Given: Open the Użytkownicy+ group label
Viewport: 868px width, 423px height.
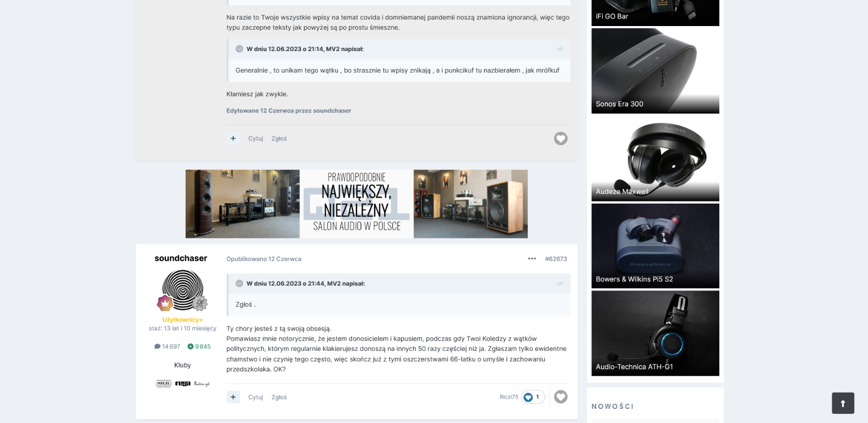Looking at the screenshot, I should tap(183, 320).
